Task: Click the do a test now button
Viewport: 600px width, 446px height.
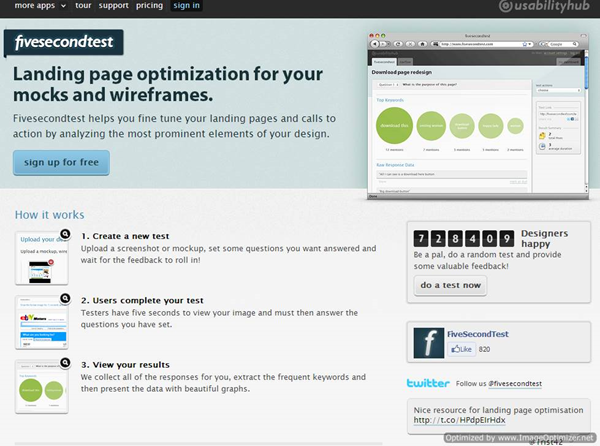Action: coord(450,285)
